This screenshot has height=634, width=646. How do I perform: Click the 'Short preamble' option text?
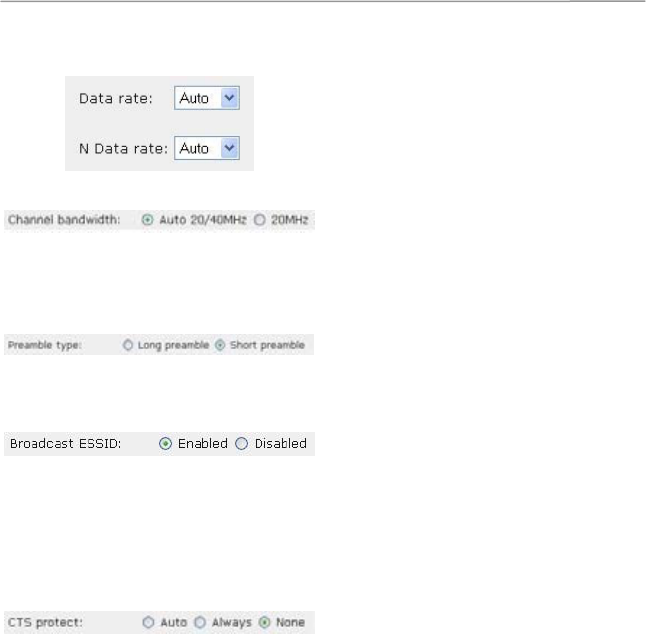pyautogui.click(x=267, y=345)
